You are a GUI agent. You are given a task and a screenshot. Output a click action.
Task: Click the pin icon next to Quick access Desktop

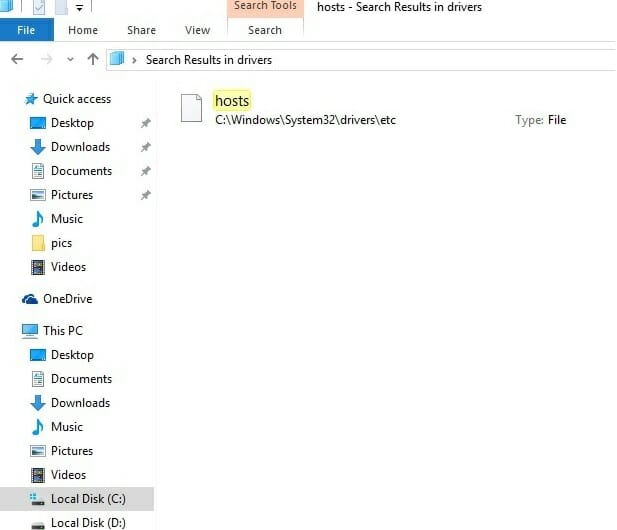[146, 123]
